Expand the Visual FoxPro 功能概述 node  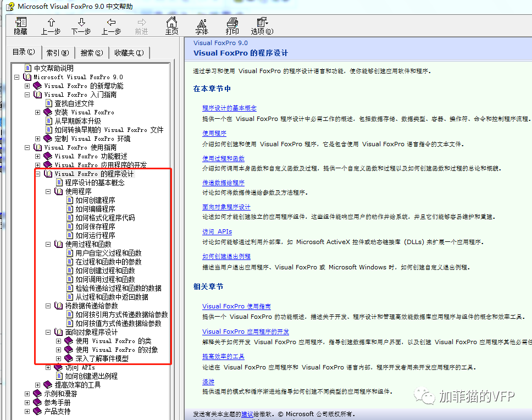38,156
